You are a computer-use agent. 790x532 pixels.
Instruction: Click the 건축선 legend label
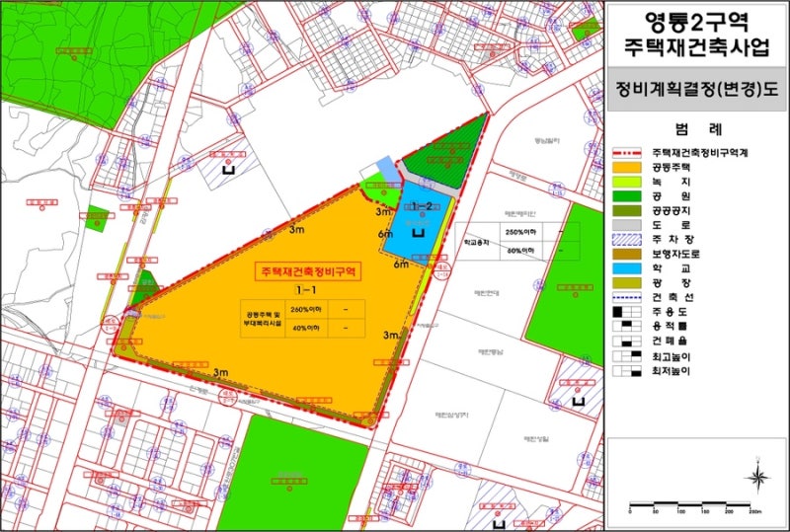click(671, 297)
